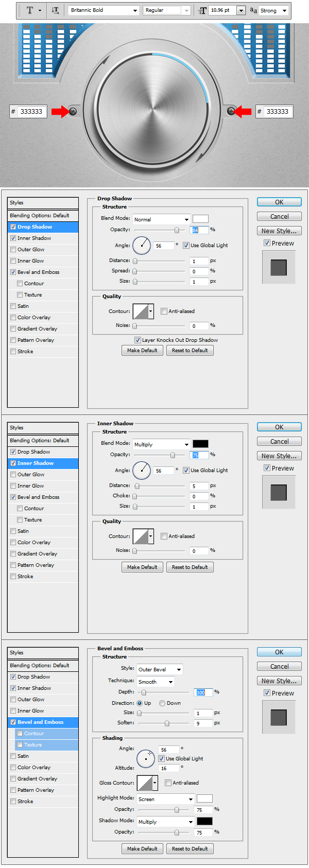
Task: Click the font size icon
Action: click(x=202, y=10)
